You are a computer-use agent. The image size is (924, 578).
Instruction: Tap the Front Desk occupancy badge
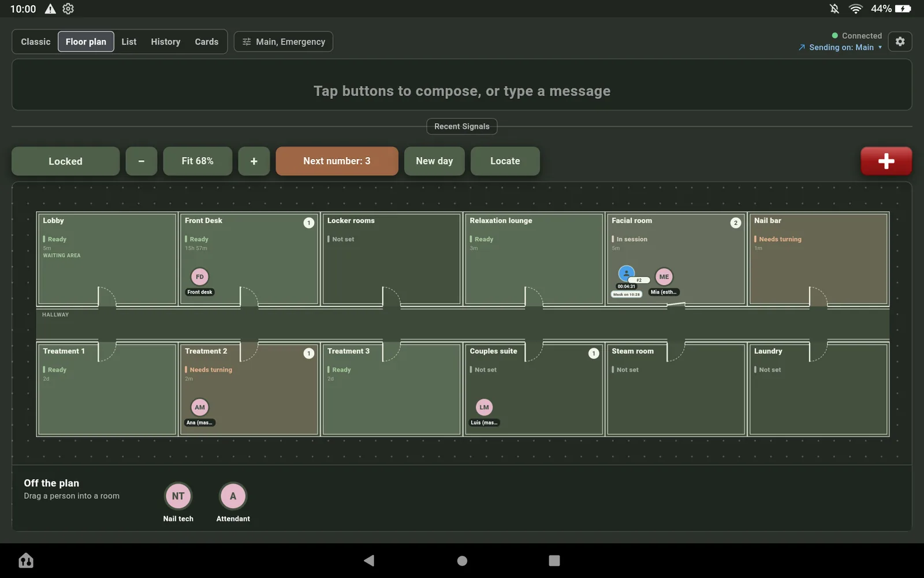pyautogui.click(x=309, y=223)
